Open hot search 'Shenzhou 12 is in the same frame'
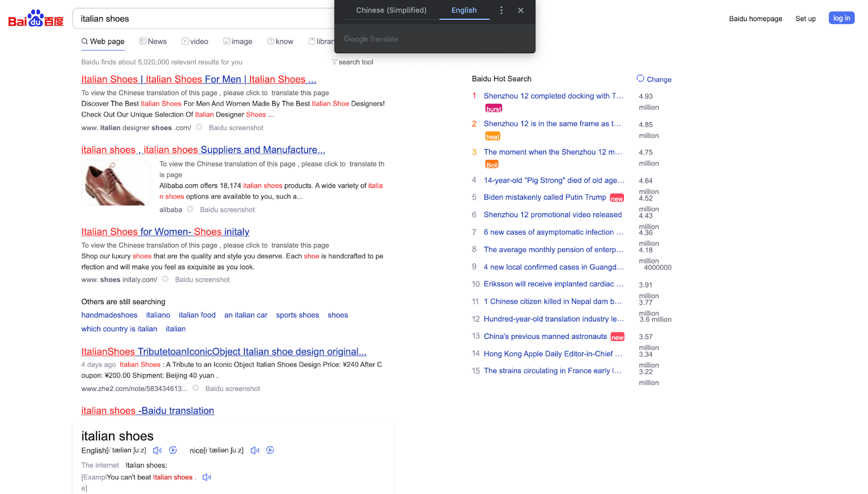 [x=552, y=124]
